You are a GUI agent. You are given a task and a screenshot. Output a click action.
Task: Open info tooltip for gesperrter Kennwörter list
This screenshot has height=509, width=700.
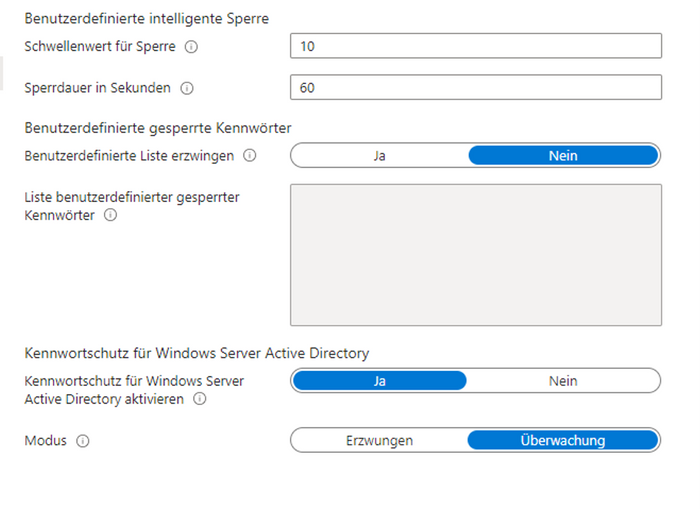pyautogui.click(x=111, y=215)
